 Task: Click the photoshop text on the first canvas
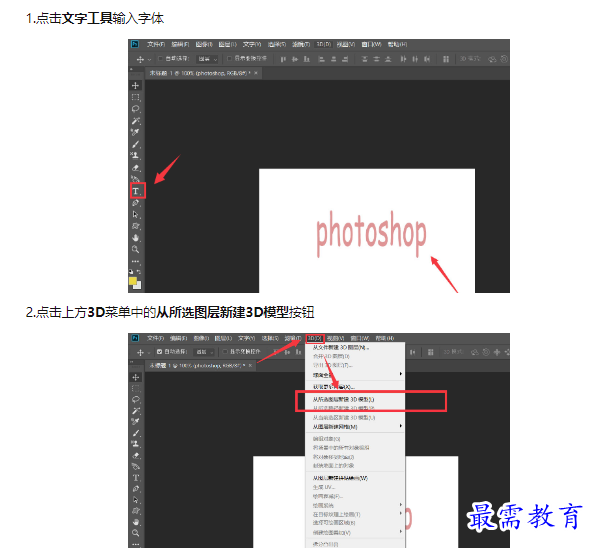pyautogui.click(x=371, y=233)
